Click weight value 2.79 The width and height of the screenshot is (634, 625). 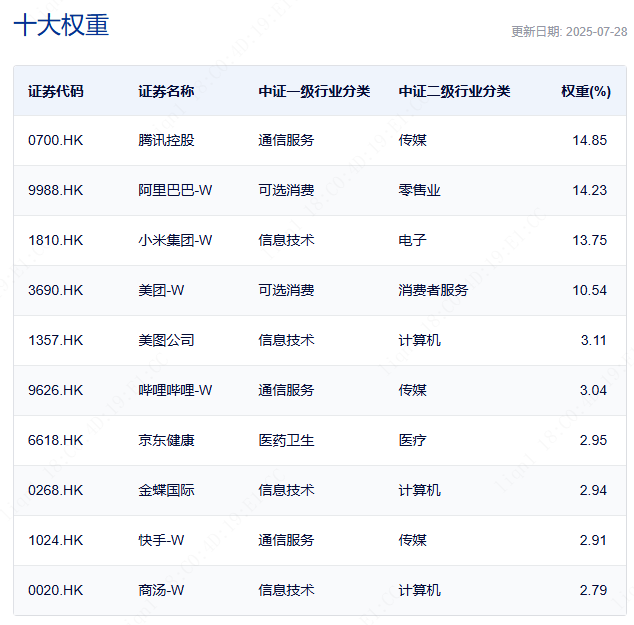pyautogui.click(x=593, y=590)
